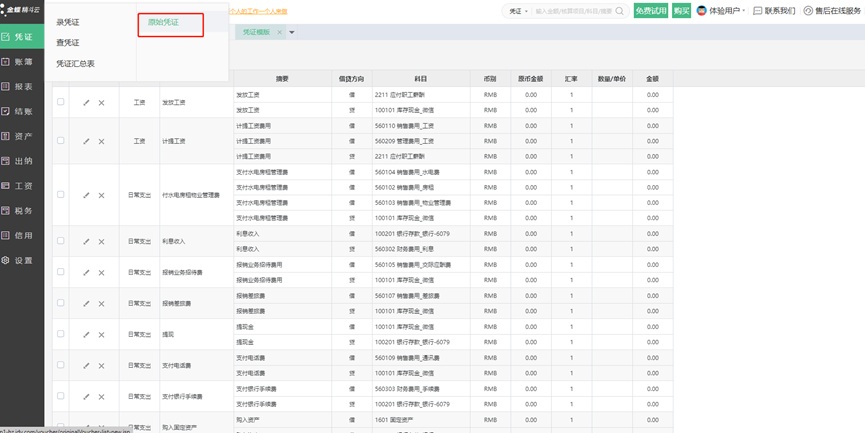This screenshot has width=865, height=433.
Task: Delete the 利息收入 template with the X icon
Action: click(x=102, y=242)
